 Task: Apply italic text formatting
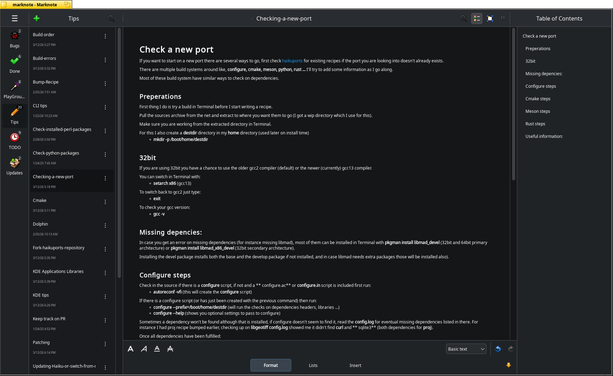click(x=144, y=349)
